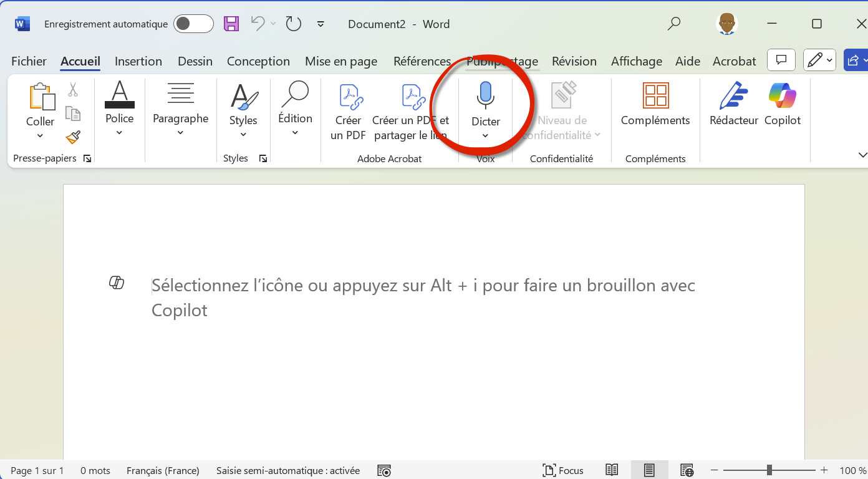The image size is (868, 479).
Task: Click the save floppy disk icon
Action: point(231,24)
